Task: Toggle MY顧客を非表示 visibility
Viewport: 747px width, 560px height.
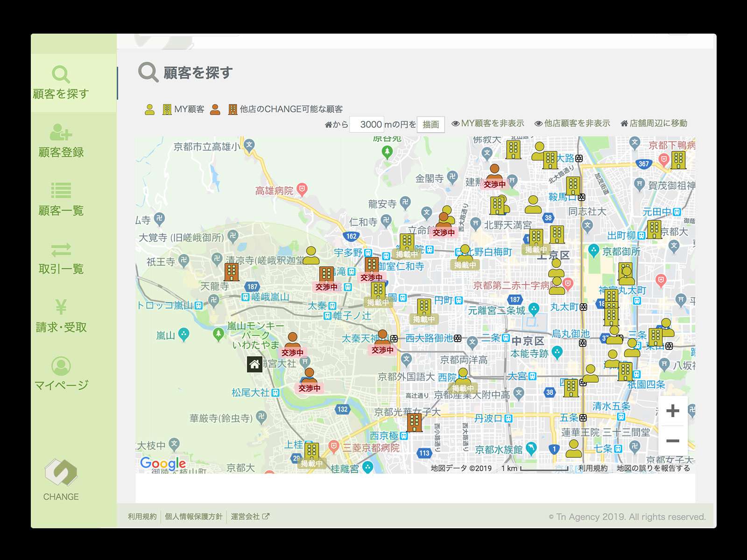Action: pos(488,123)
